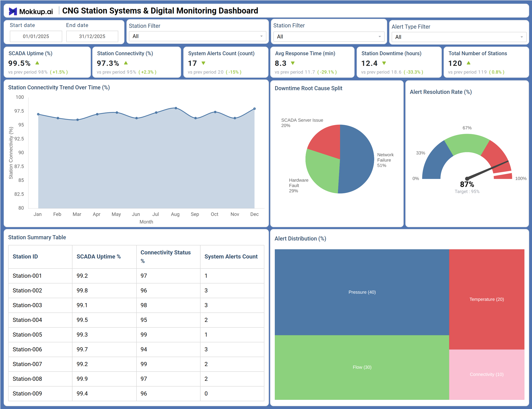
Task: Select the Station-006 cell
Action: click(x=40, y=349)
